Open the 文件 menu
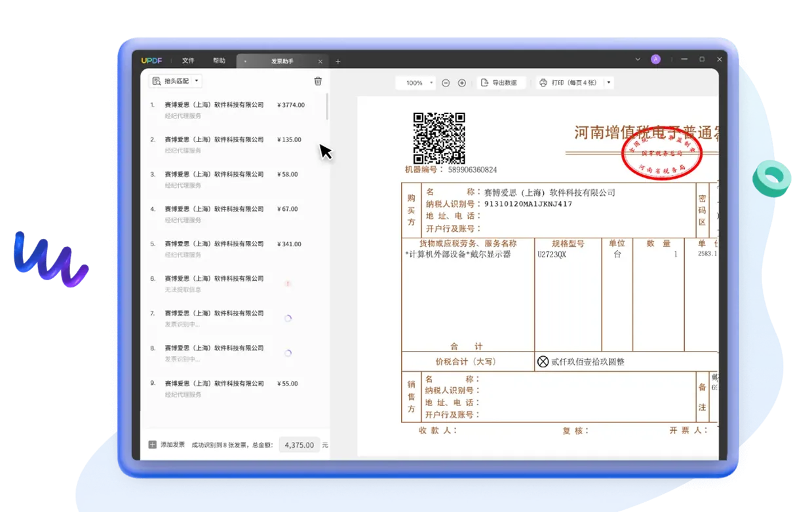 point(188,60)
